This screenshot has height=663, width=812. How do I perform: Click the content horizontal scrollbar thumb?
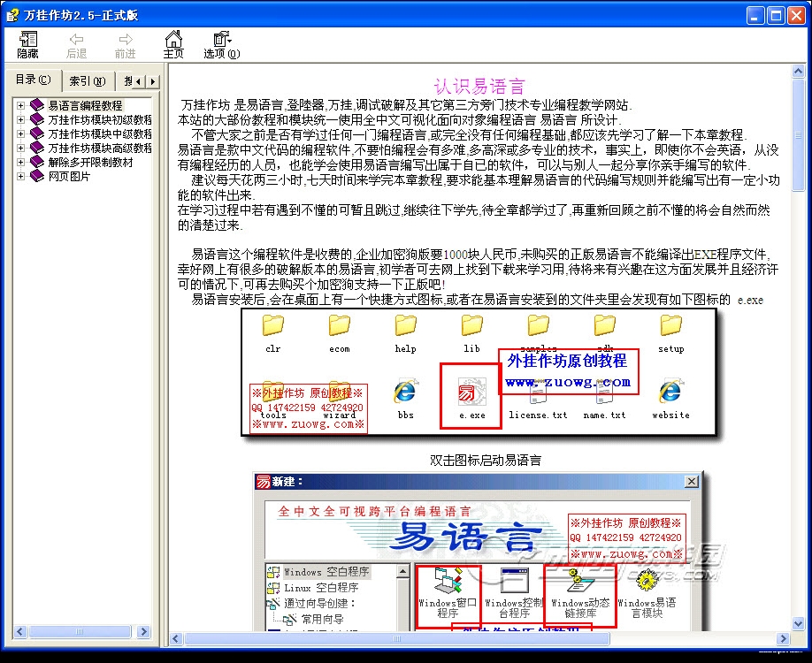[x=397, y=638]
